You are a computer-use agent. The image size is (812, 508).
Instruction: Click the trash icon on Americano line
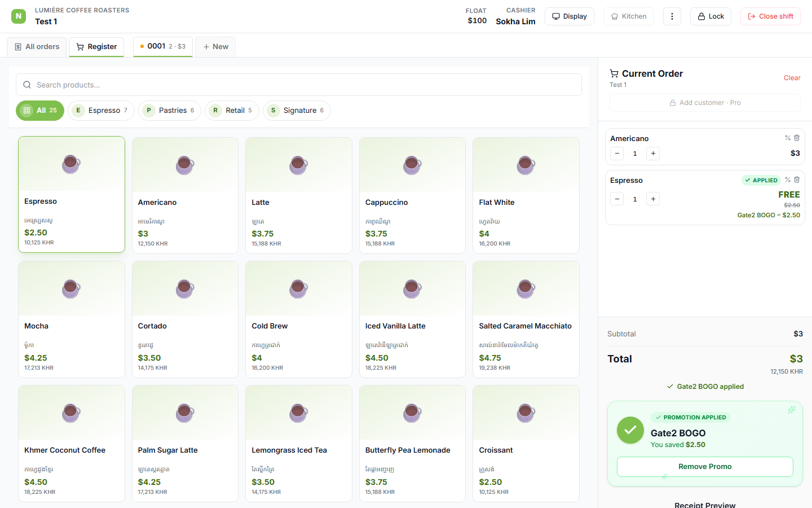click(797, 138)
